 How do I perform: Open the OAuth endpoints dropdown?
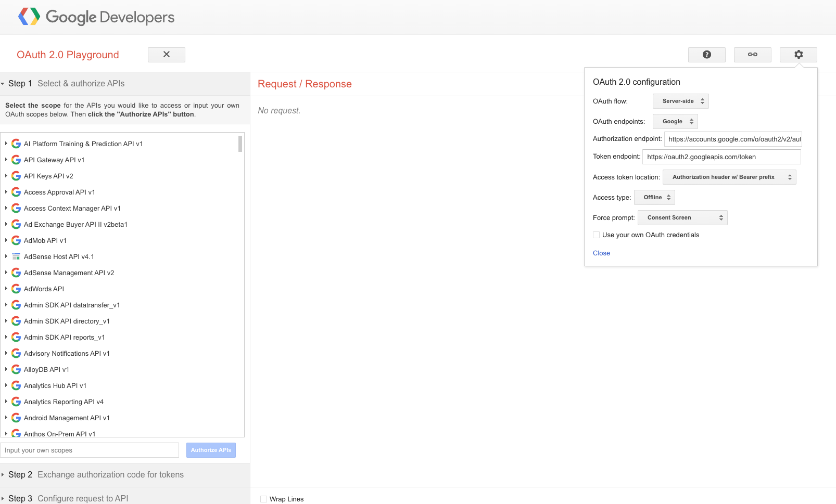675,121
